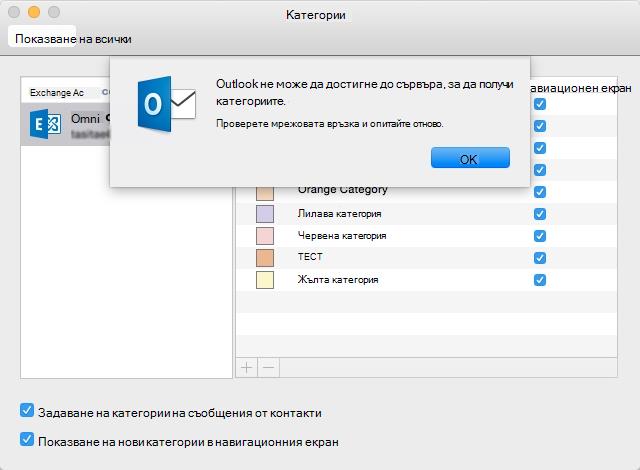Viewport: 640px width, 470px height.
Task: Click the orange swatch beside ТЕСТ
Action: point(265,258)
